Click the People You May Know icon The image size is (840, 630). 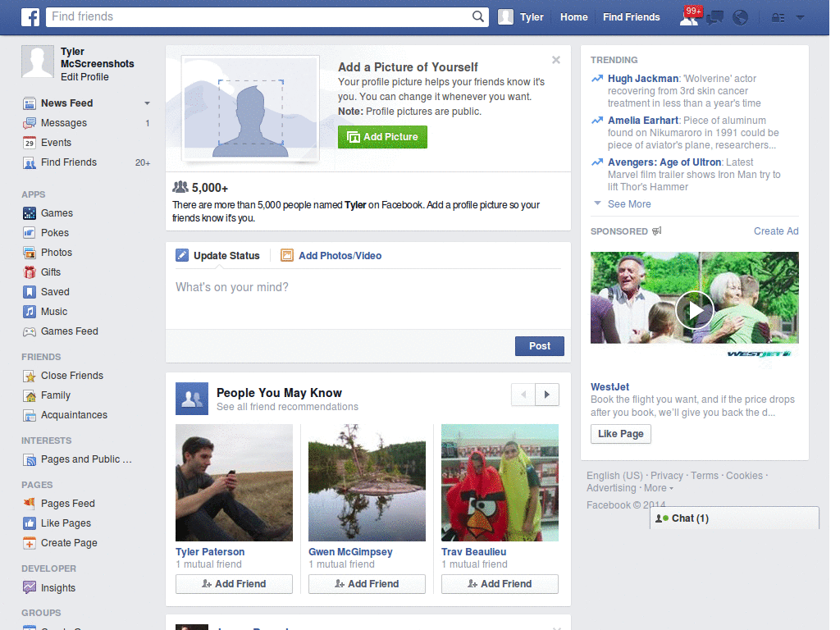[x=192, y=399]
